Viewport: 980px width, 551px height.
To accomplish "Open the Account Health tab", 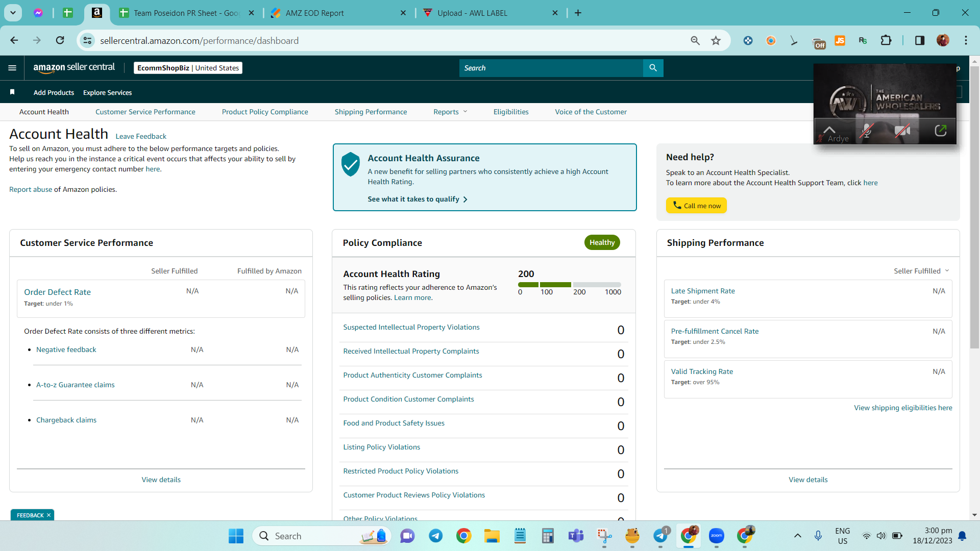I will click(x=44, y=112).
